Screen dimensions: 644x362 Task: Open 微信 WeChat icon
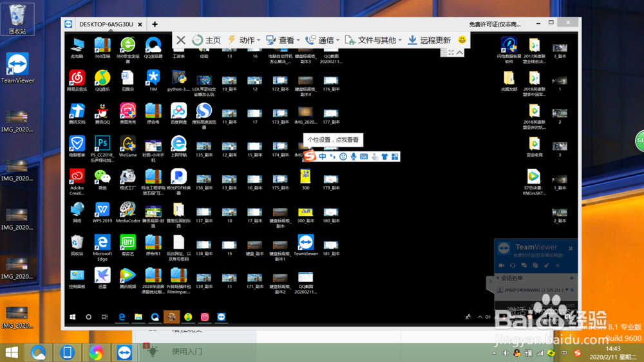(x=102, y=179)
